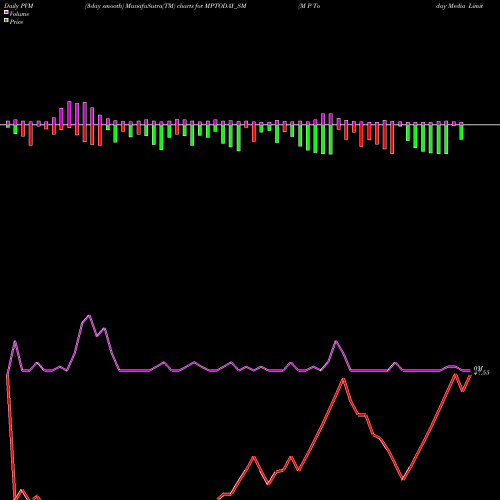The height and width of the screenshot is (500, 500).
Task: Click the MunafaSutra charts for MPTODAY_SM heading
Action: [166, 6]
